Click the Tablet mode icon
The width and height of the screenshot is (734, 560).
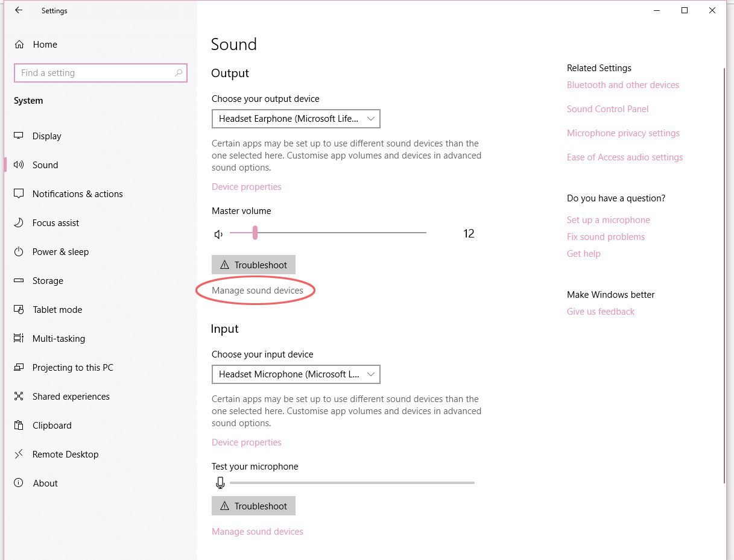(19, 310)
